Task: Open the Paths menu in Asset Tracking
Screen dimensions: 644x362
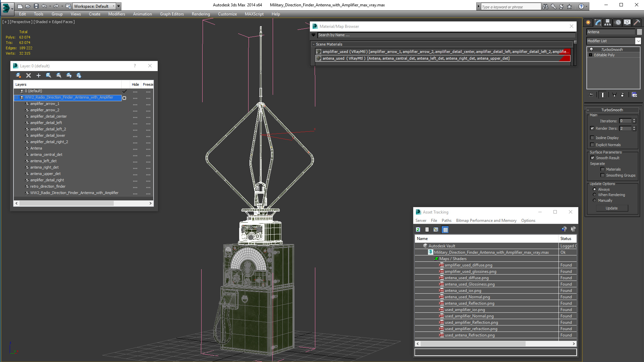Action: tap(446, 221)
